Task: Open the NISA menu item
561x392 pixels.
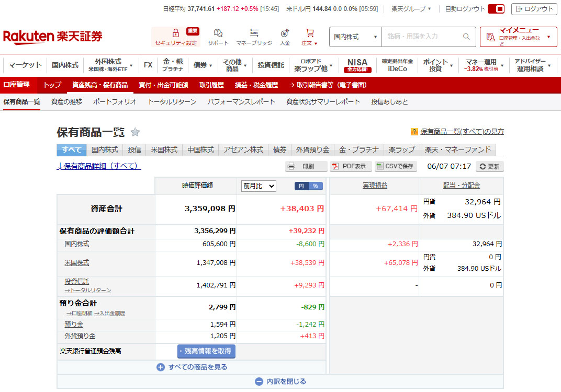Action: 357,65
